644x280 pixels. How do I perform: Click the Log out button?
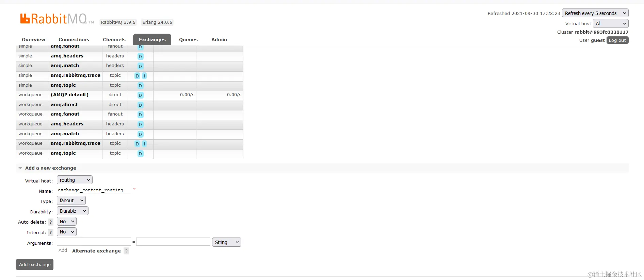[x=617, y=40]
